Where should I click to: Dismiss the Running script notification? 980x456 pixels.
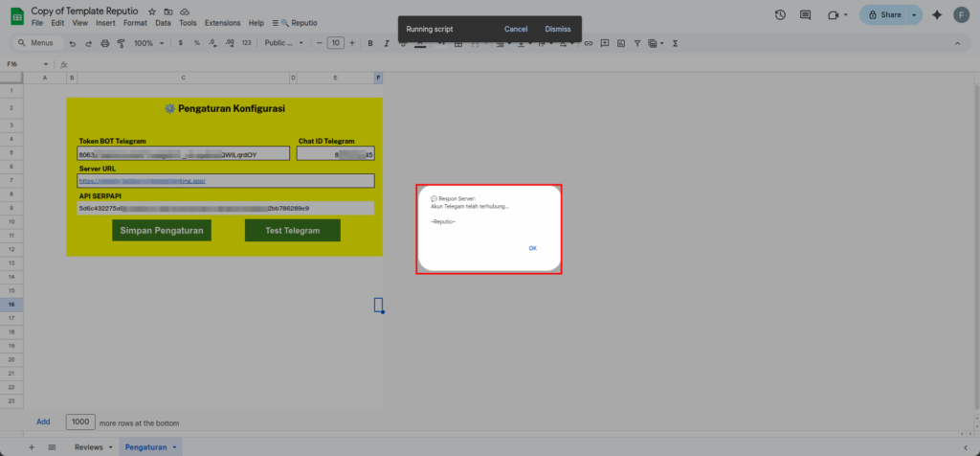[558, 30]
